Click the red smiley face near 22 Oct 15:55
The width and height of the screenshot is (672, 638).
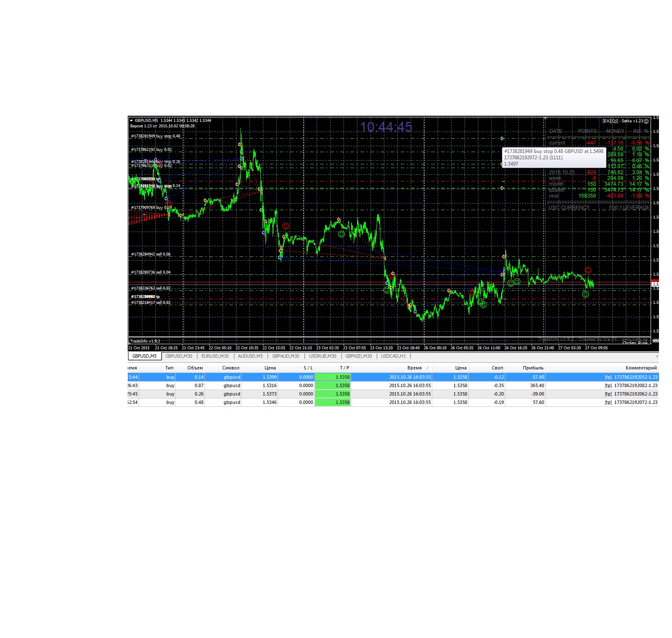pos(286,226)
